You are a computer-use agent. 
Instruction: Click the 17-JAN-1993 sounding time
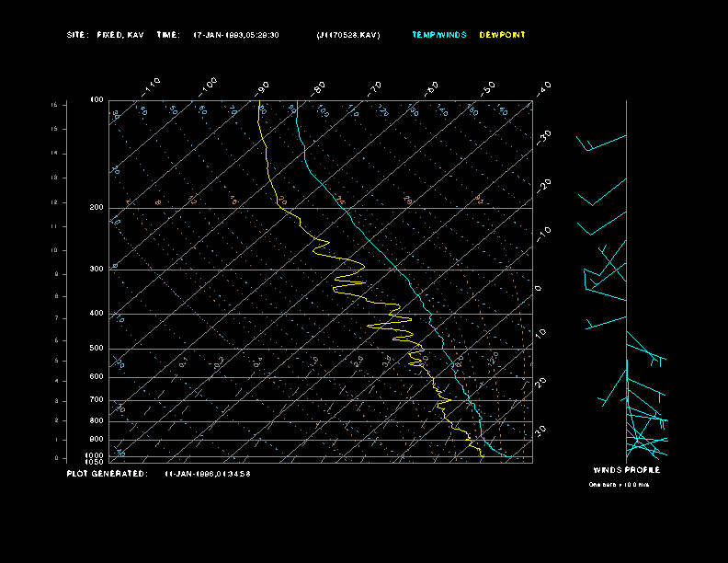(236, 35)
